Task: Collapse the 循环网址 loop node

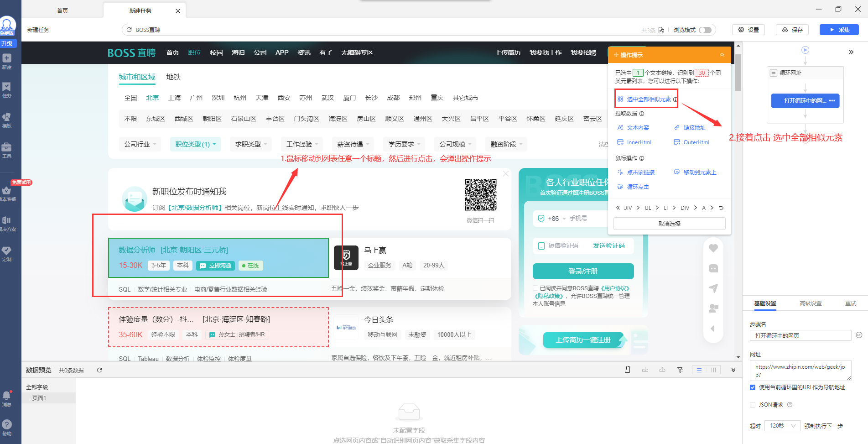Action: click(774, 73)
